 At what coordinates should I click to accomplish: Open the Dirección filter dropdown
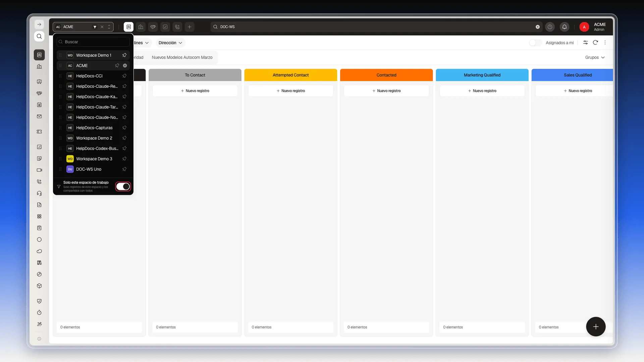[170, 43]
